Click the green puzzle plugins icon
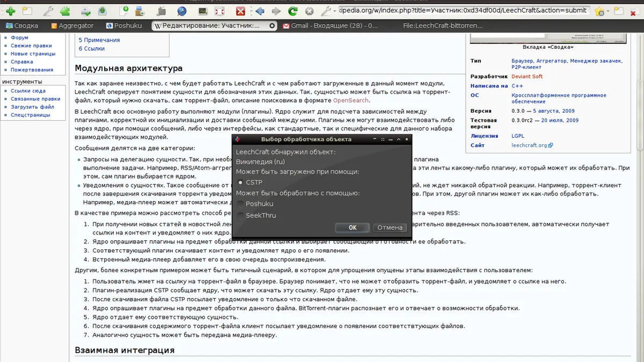Screen dimensions: 644x362 [x=65, y=11]
